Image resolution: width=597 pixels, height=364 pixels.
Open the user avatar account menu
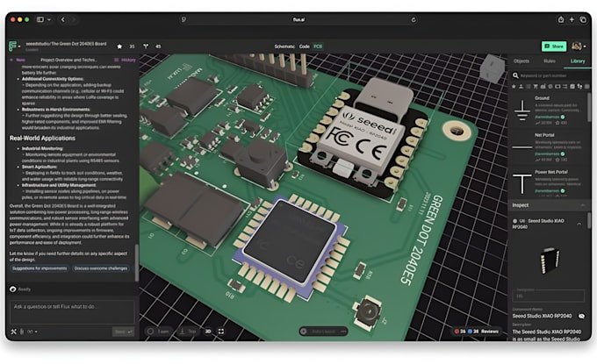pos(579,46)
